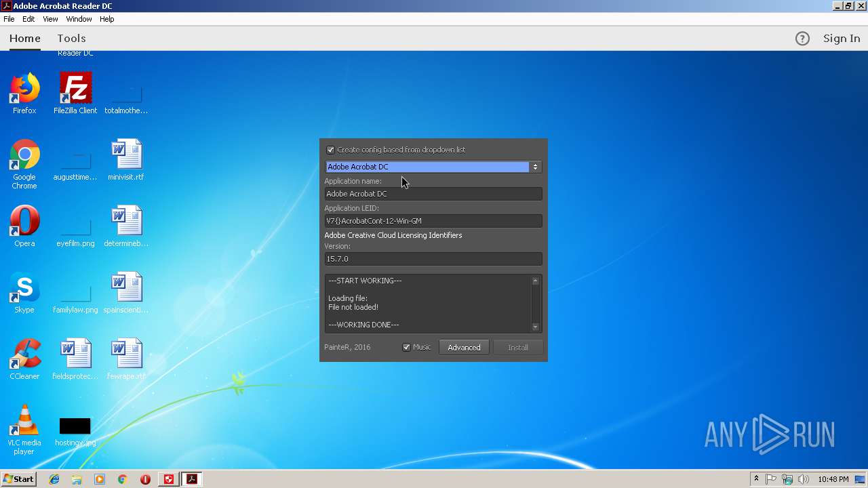Open the Acrobat Help question-mark icon
Viewport: 868px width, 488px height.
click(802, 39)
